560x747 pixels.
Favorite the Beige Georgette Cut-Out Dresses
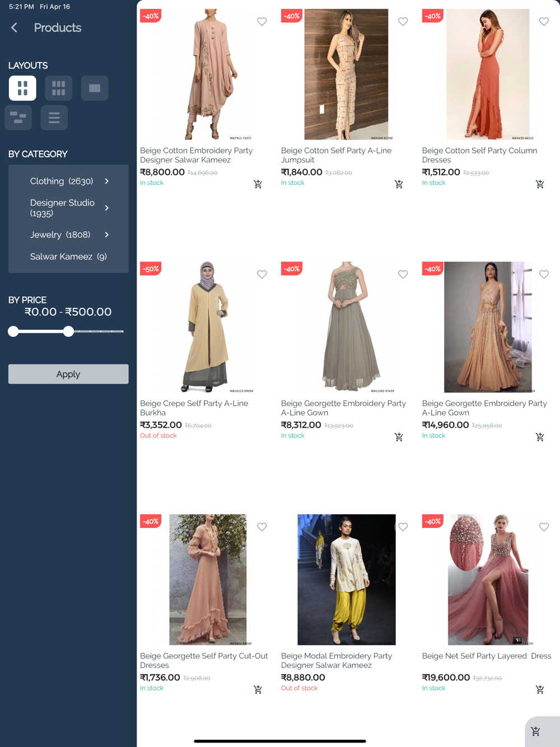click(262, 527)
